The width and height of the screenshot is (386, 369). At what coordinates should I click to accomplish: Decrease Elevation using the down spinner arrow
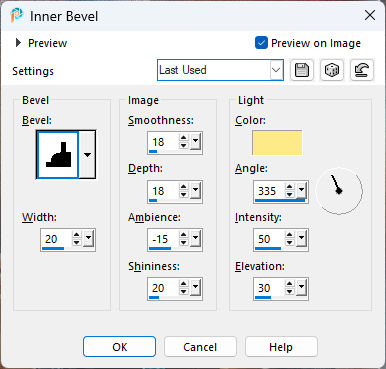pos(290,292)
